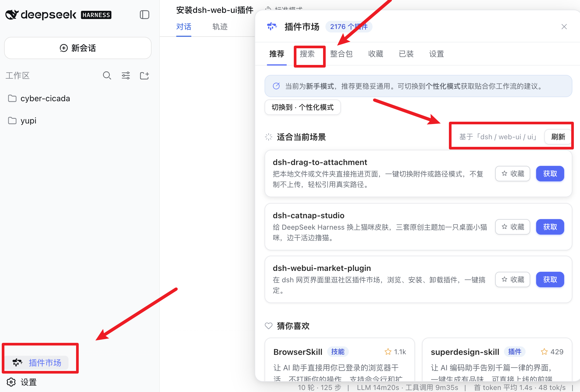Select the 搜索 tab
Screen dimensions: 580x392
pyautogui.click(x=307, y=54)
